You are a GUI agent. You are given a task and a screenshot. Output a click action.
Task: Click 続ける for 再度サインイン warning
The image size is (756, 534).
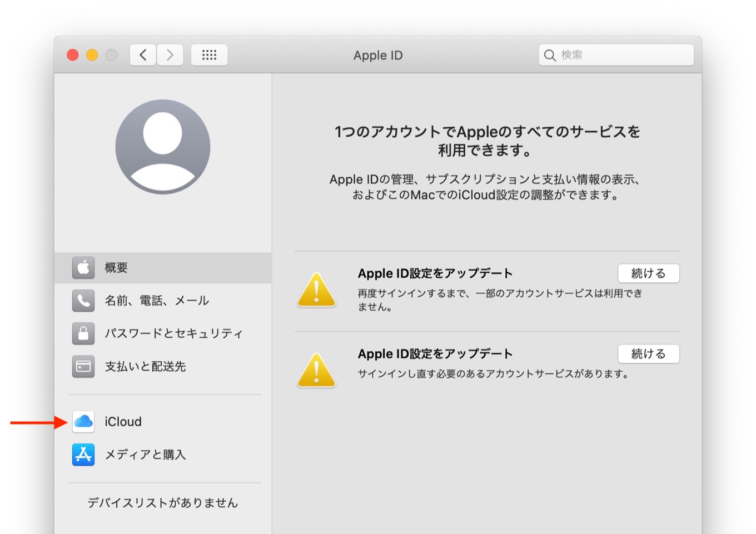click(649, 273)
